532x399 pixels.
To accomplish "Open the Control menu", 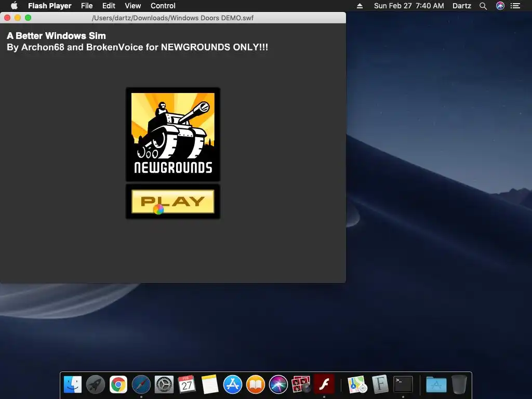I will click(x=163, y=6).
